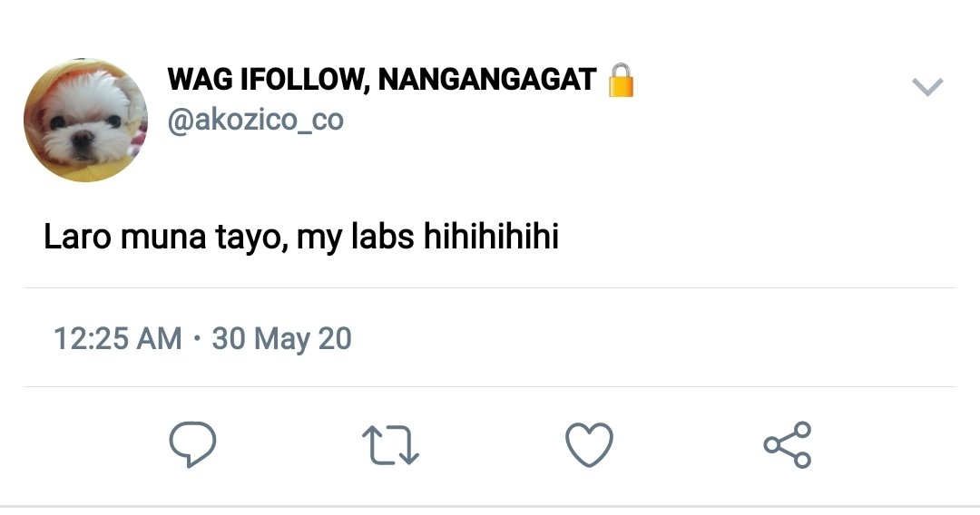980x515 pixels.
Task: Open the WAG IFOLLOW, NANGANGAGAT profile name
Action: [382, 79]
